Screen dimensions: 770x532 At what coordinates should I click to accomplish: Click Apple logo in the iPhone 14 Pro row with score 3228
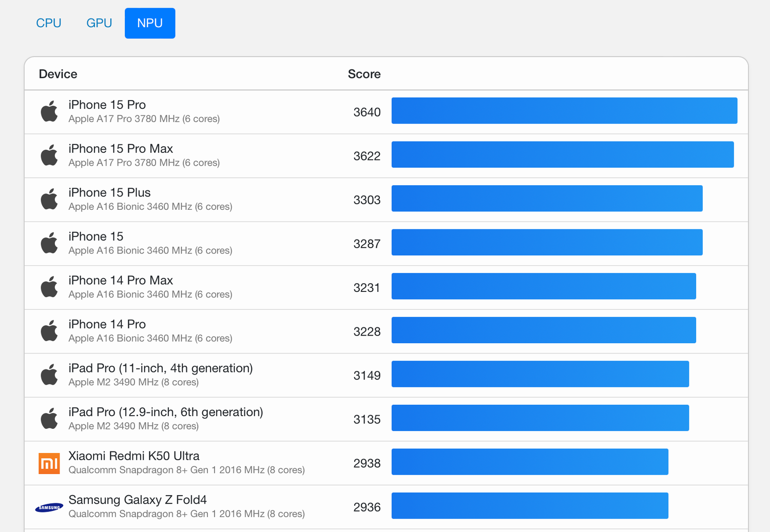coord(49,331)
